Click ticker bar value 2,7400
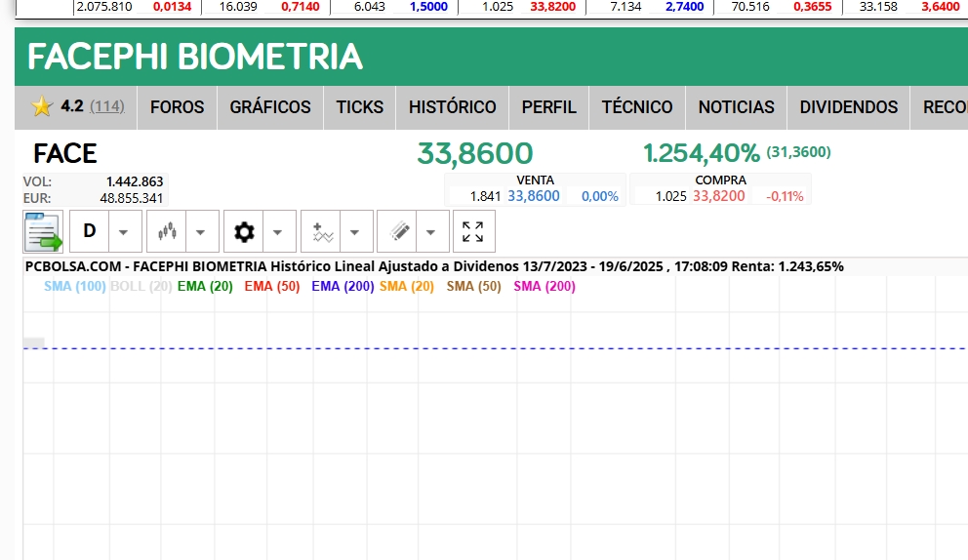968x560 pixels. click(x=685, y=7)
